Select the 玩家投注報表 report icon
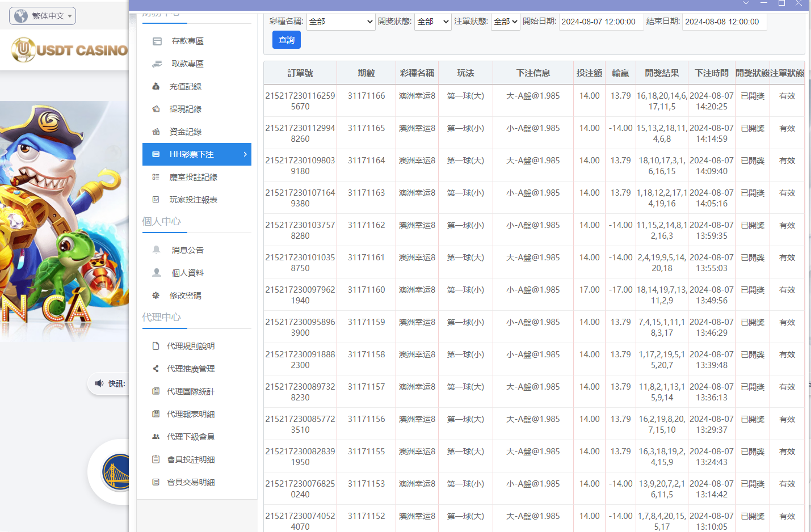 click(x=157, y=199)
